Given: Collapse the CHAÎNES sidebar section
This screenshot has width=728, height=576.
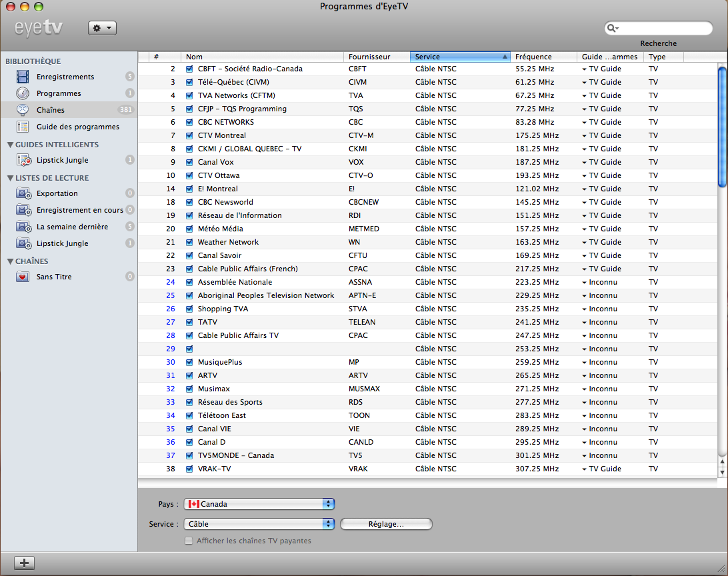Looking at the screenshot, I should point(10,261).
